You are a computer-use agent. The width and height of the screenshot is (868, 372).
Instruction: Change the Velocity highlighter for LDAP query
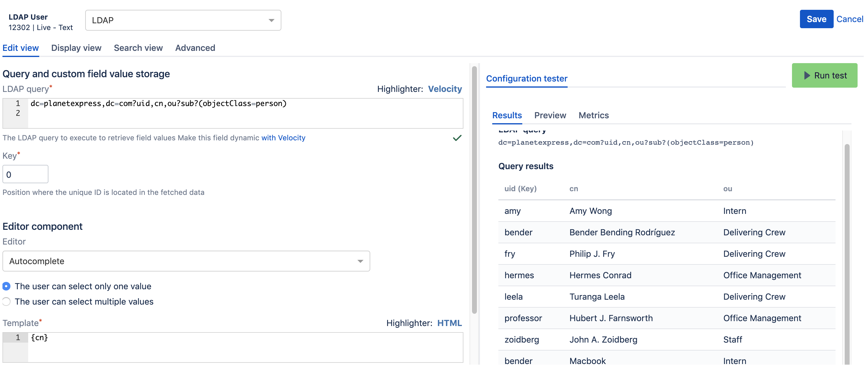tap(444, 89)
